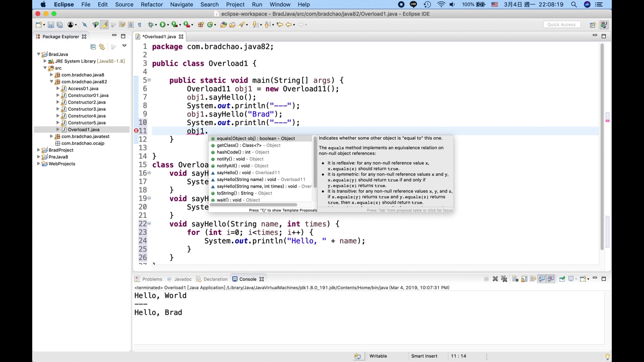
Task: Click the Quick Access field
Action: pos(561,24)
